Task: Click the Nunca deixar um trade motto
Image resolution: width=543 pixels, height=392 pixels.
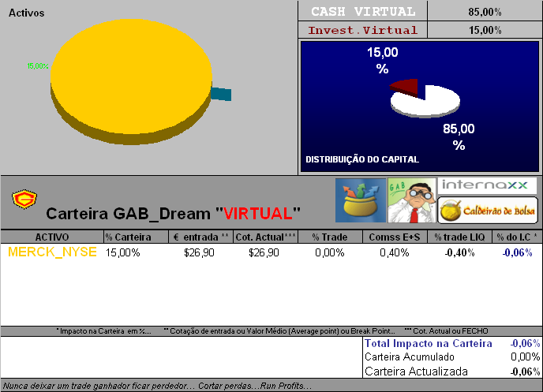Action: tap(157, 386)
